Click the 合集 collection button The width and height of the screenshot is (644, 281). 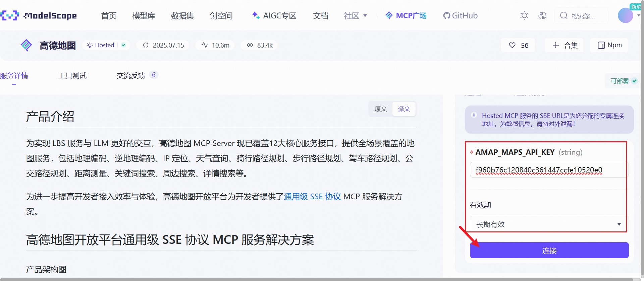tap(564, 45)
